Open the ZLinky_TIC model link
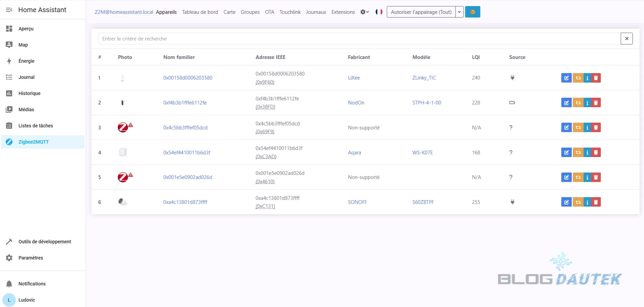 pos(424,78)
